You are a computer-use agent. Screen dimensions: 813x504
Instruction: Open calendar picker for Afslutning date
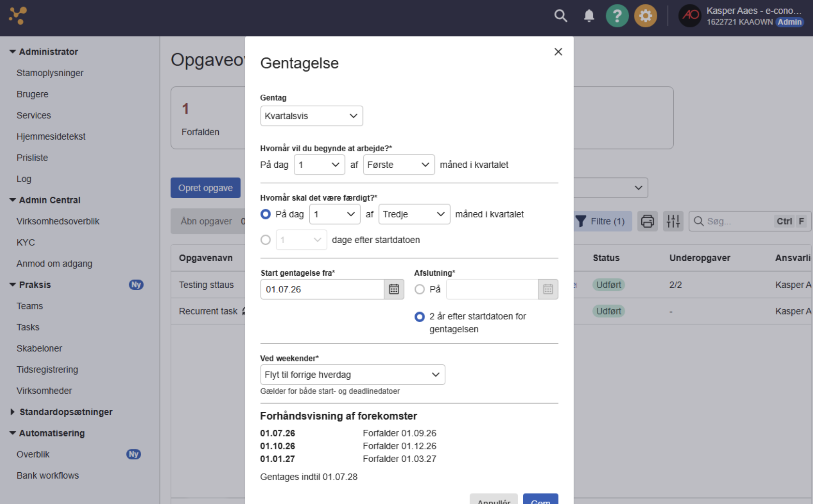point(548,289)
